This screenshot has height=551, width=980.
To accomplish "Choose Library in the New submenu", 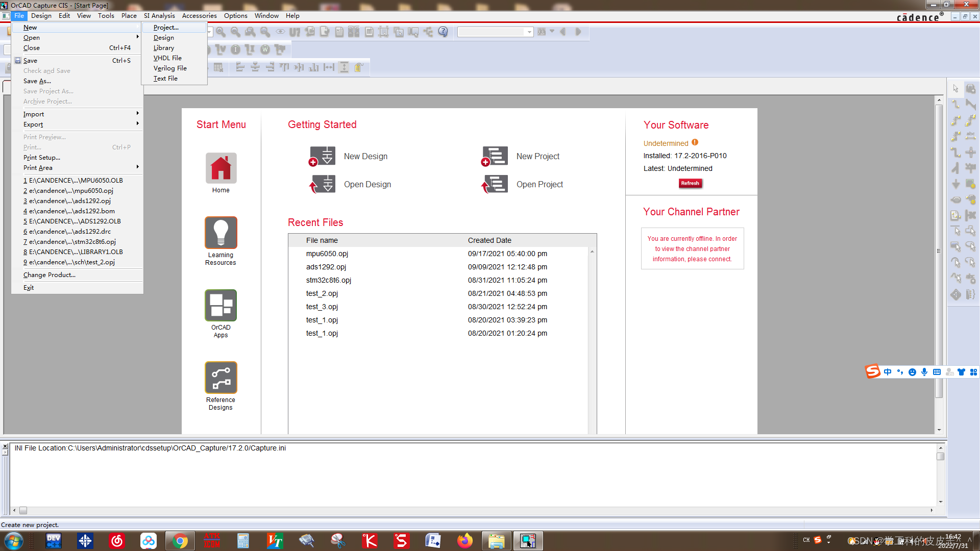I will [x=164, y=48].
